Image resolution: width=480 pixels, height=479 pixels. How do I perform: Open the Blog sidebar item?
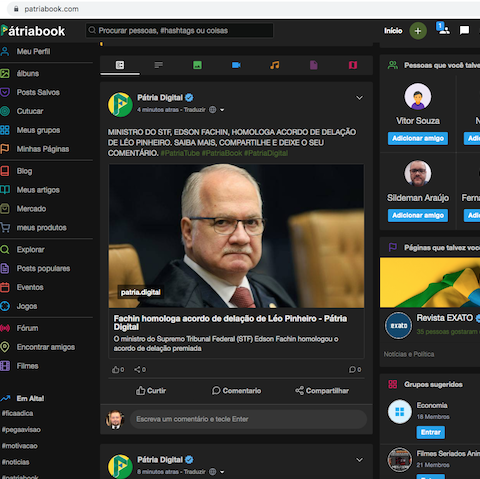(16, 171)
